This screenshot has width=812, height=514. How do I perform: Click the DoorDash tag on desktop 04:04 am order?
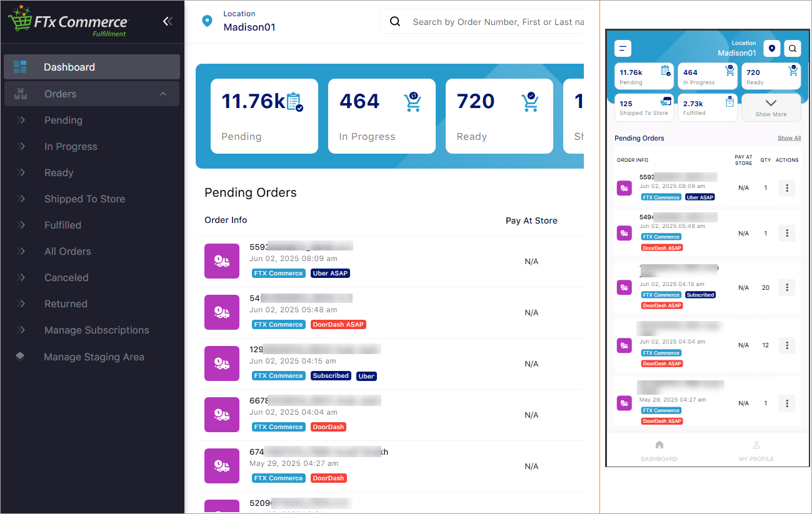[x=329, y=427]
